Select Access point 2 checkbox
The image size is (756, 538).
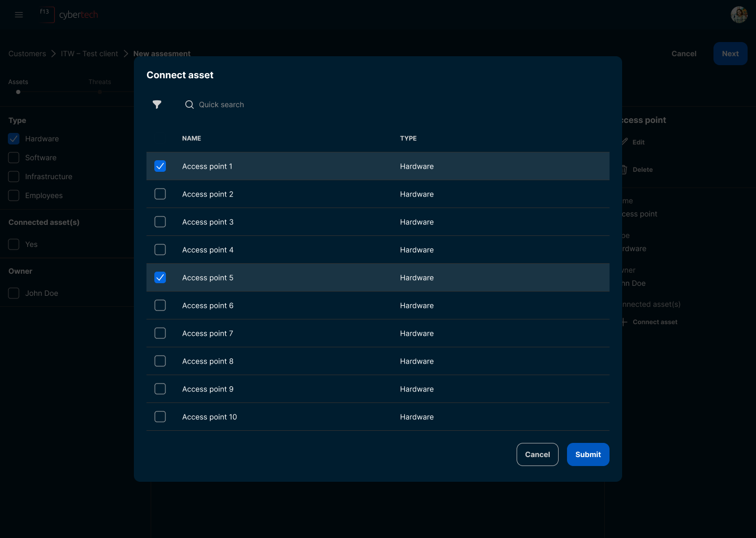point(160,194)
